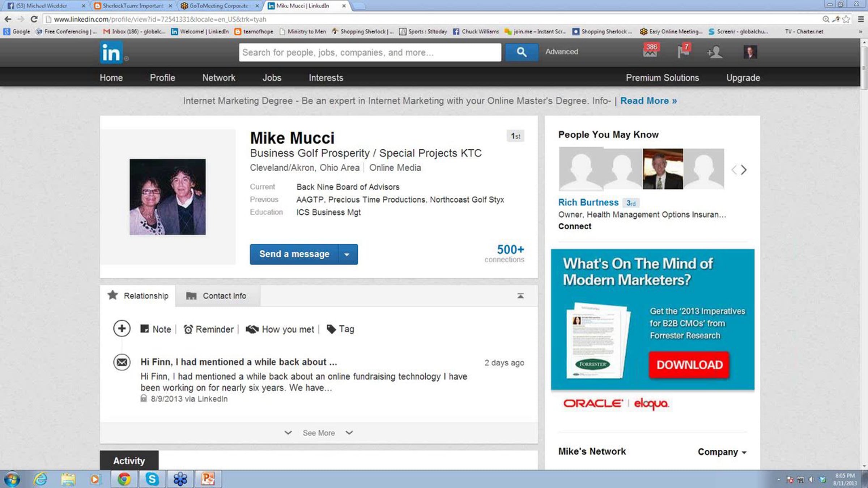868x488 pixels.
Task: Open Premium Solutions
Action: point(663,78)
